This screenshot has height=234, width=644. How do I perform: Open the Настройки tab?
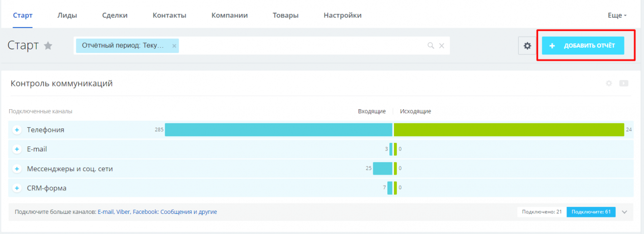coord(343,15)
